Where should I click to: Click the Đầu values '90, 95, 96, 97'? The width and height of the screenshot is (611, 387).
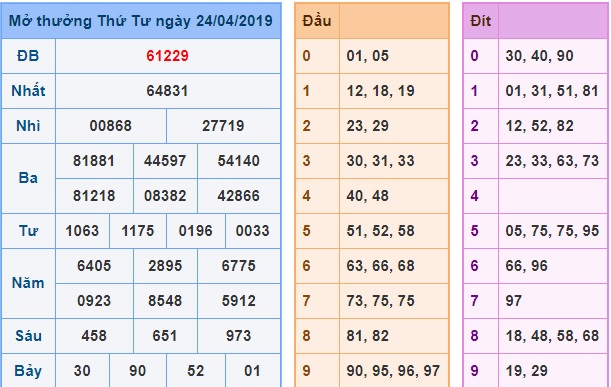click(x=393, y=371)
